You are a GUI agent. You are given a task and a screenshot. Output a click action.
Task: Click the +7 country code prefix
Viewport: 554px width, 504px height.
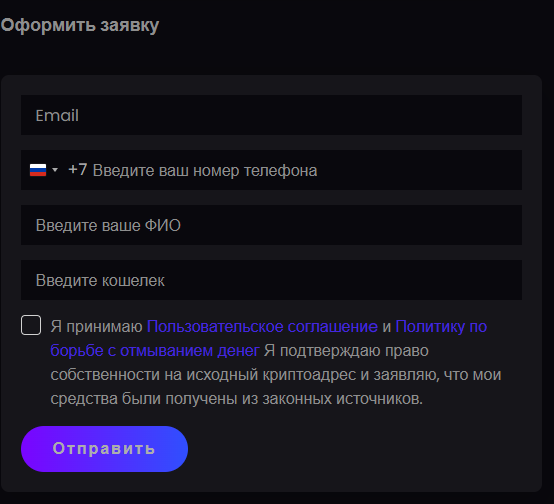tap(77, 170)
